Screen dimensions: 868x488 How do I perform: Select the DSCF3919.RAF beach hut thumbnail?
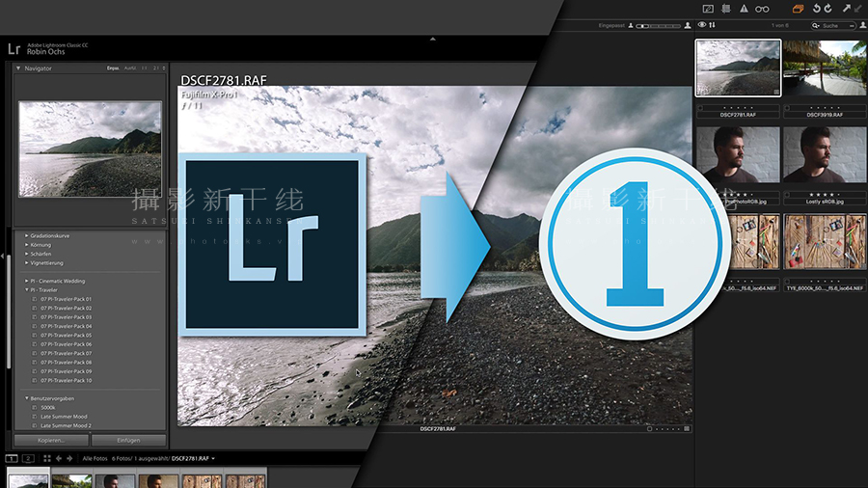click(825, 68)
